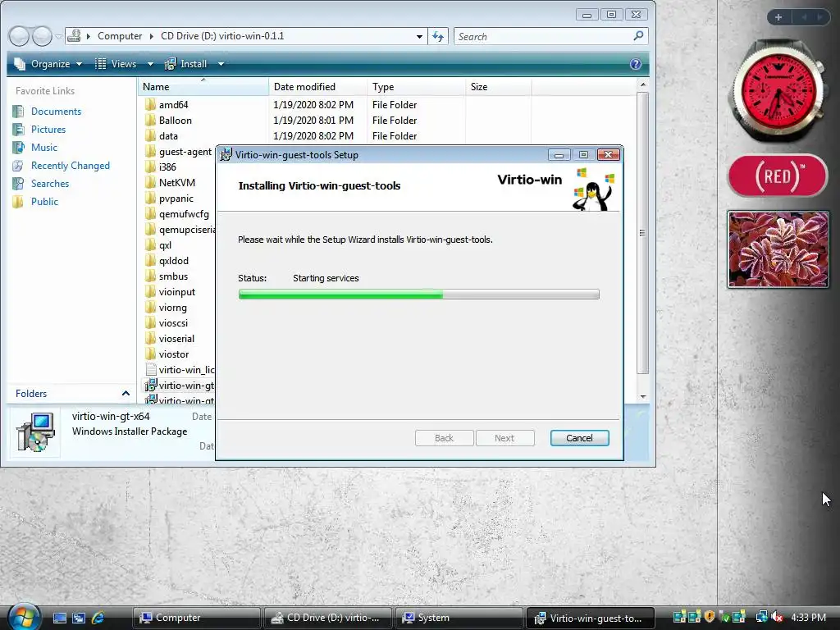840x630 pixels.
Task: Switch to Virtio-win-guest-tools taskbar button
Action: [x=591, y=618]
